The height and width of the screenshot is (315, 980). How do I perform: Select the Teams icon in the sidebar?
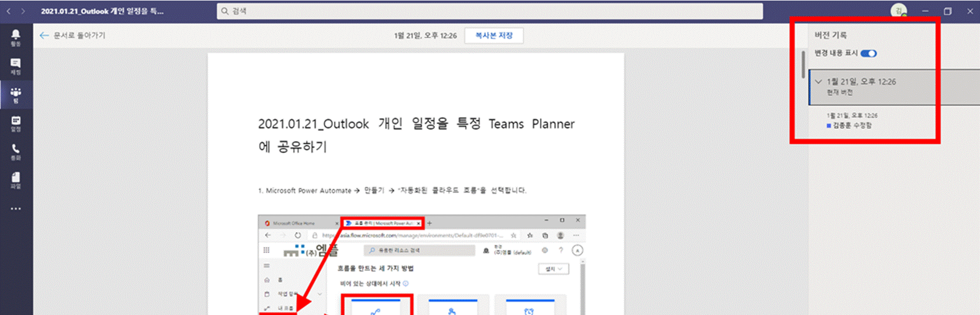point(16,95)
